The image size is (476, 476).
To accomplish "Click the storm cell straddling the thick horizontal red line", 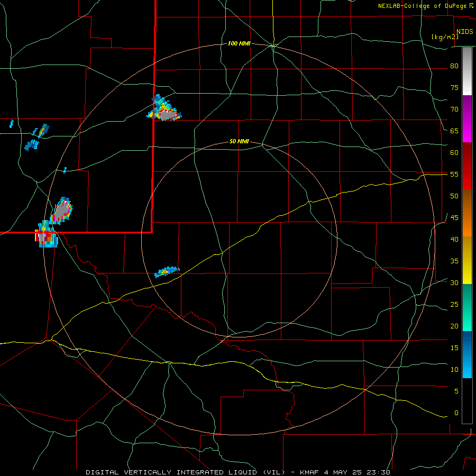I will [x=47, y=234].
